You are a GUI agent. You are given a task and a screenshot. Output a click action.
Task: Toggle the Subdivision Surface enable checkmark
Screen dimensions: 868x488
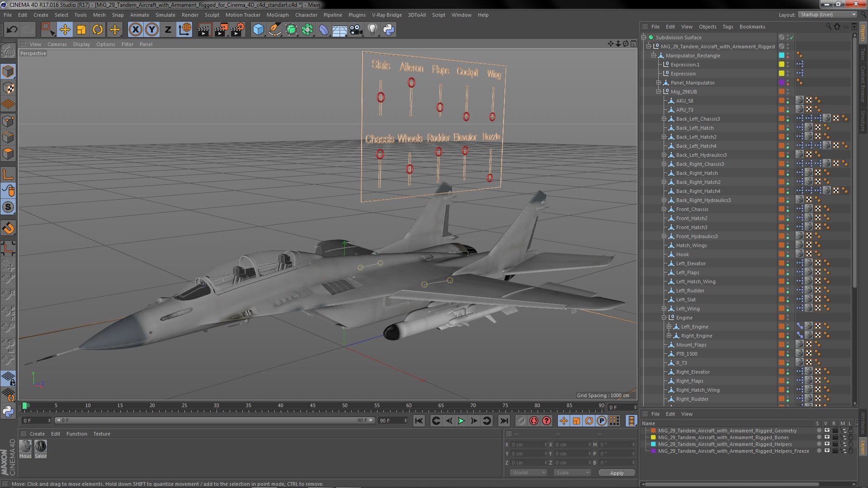point(792,38)
